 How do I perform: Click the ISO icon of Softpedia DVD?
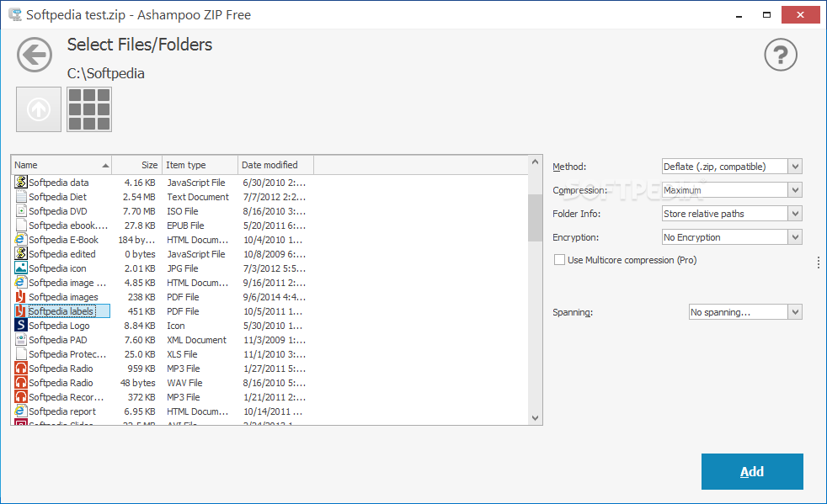[20, 211]
